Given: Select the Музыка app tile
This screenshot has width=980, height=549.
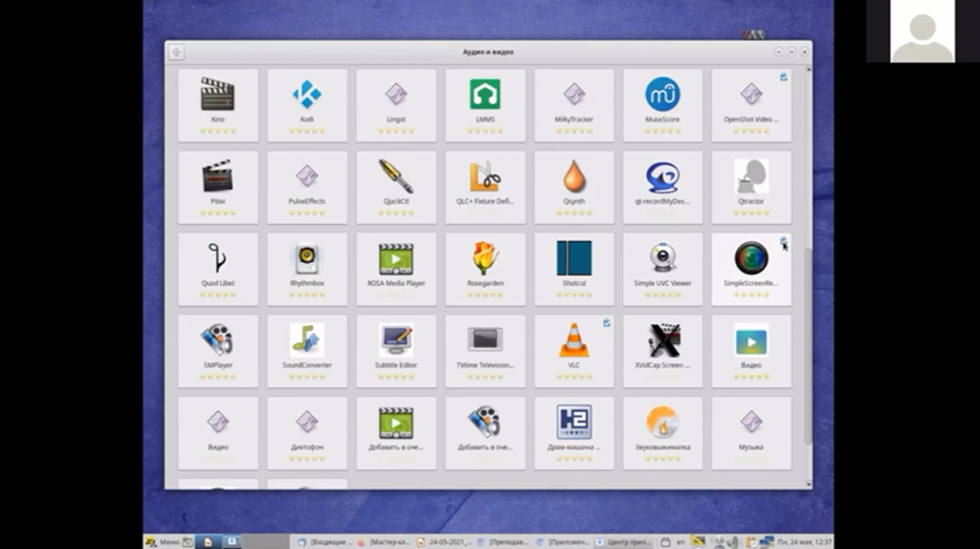Looking at the screenshot, I should (751, 433).
